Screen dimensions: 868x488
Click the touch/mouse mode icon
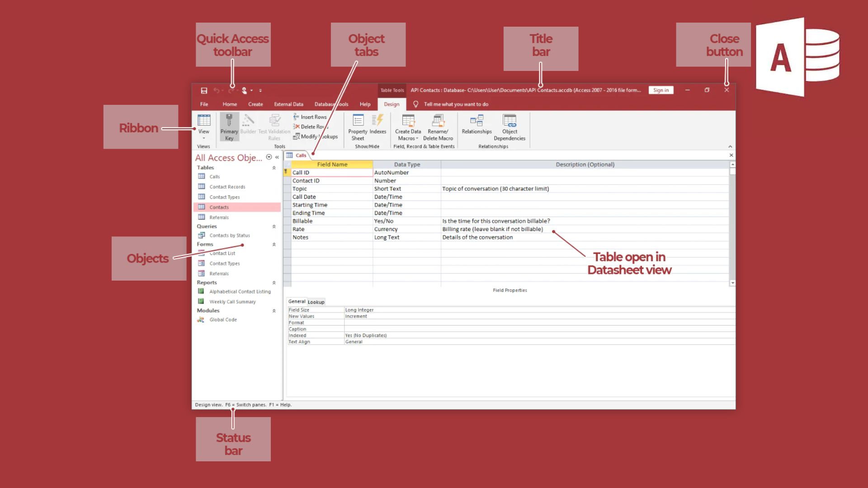(x=244, y=90)
